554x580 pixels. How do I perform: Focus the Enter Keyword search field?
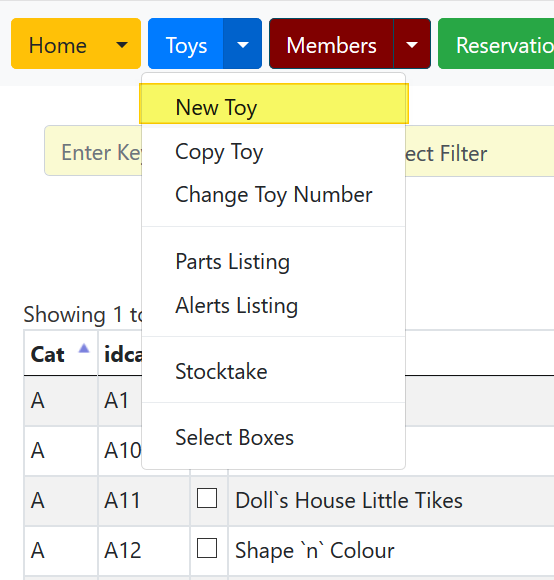coord(93,151)
